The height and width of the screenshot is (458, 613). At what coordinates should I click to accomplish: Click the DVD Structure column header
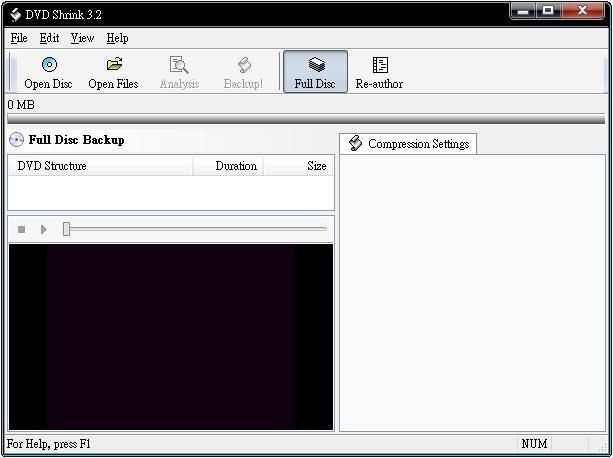tap(100, 166)
